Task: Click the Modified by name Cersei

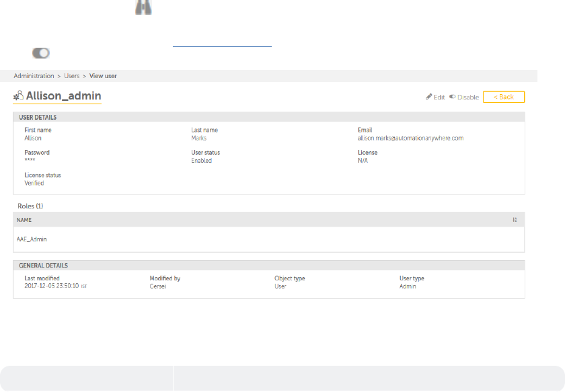Action: point(158,286)
